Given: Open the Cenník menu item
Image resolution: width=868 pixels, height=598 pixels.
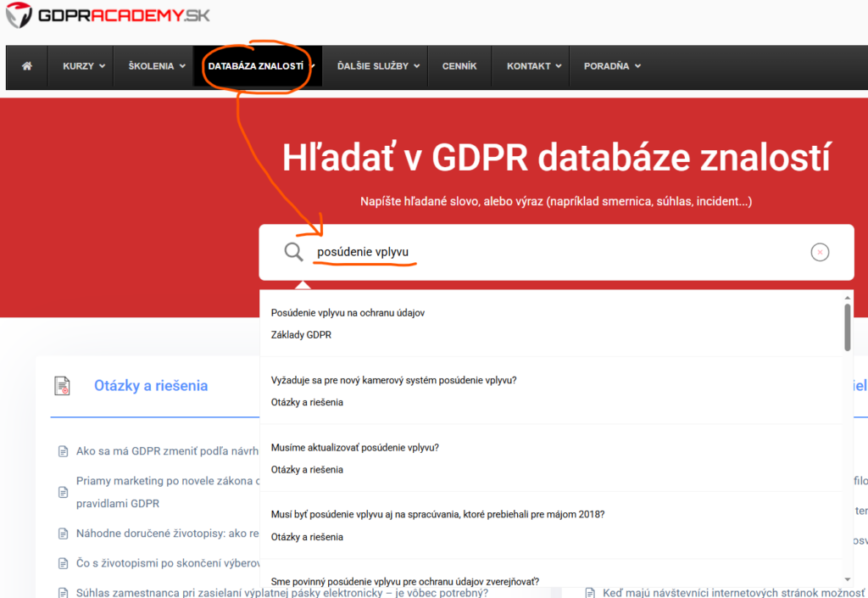Looking at the screenshot, I should pos(459,66).
